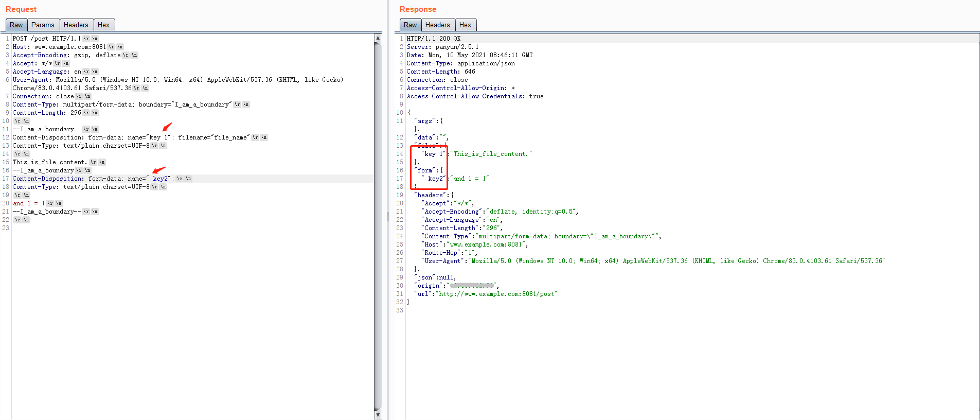The width and height of the screenshot is (980, 420).
Task: Click the request pane scroll-down arrow
Action: [378, 415]
